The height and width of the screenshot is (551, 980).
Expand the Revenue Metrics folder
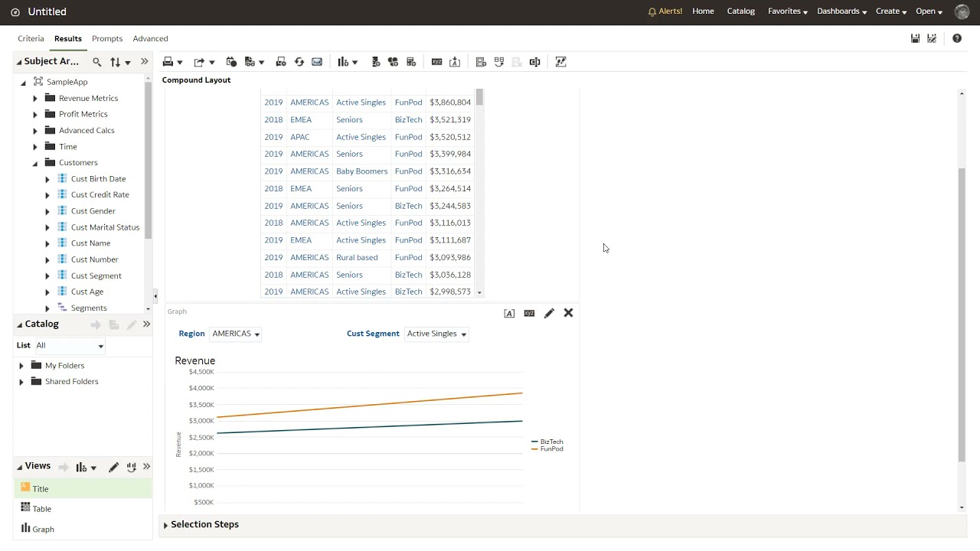pyautogui.click(x=34, y=99)
